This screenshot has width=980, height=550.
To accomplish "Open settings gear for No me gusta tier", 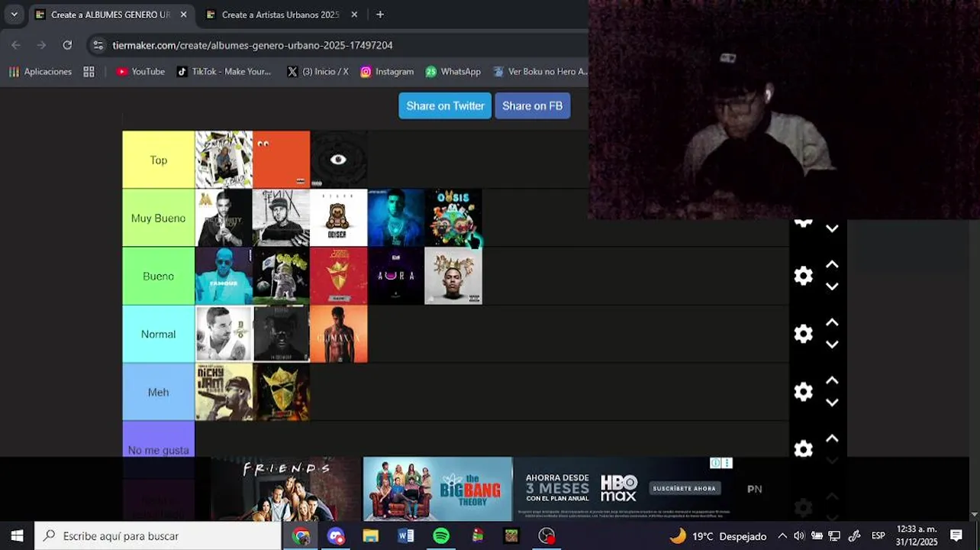I will pyautogui.click(x=803, y=448).
